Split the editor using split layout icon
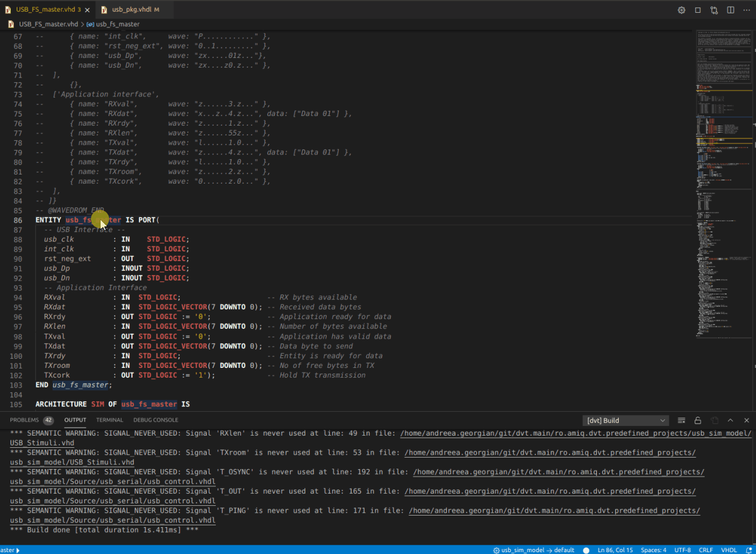756x554 pixels. click(x=730, y=10)
